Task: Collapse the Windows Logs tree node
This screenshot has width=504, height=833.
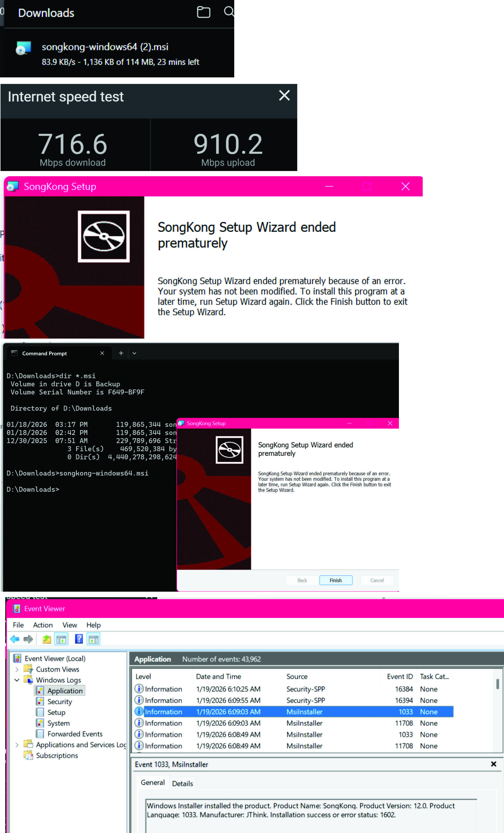Action: pos(17,680)
